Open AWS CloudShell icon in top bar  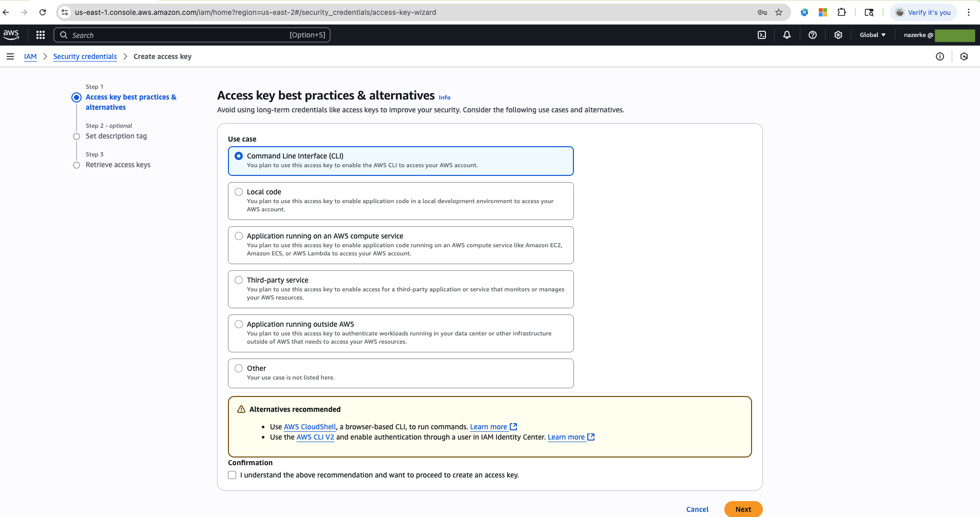(x=762, y=35)
